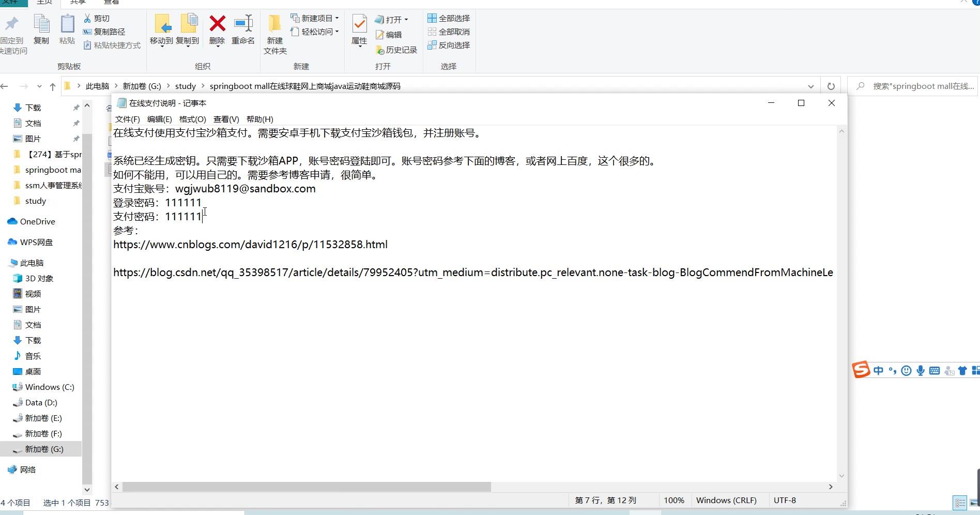Click the Paste icon in ribbon
Image resolution: width=980 pixels, height=515 pixels.
[67, 24]
